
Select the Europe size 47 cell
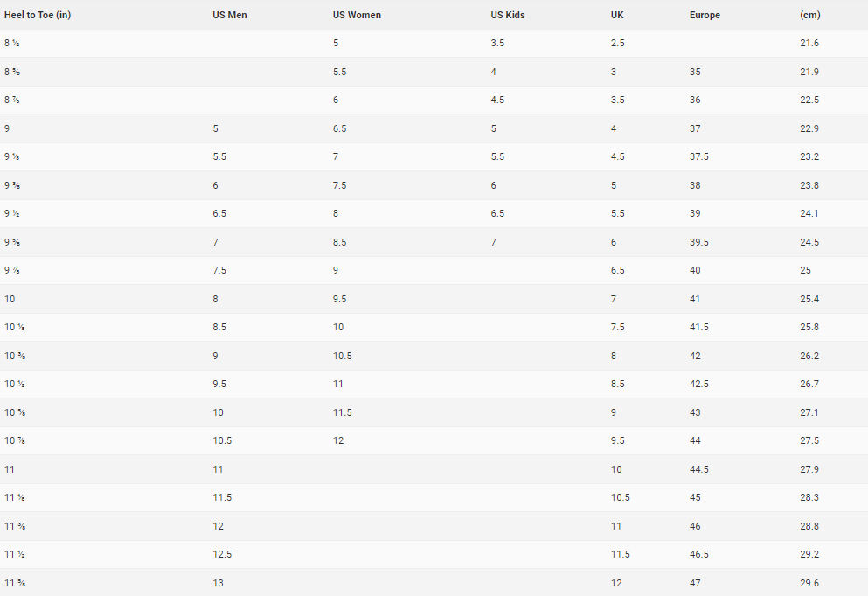(695, 583)
